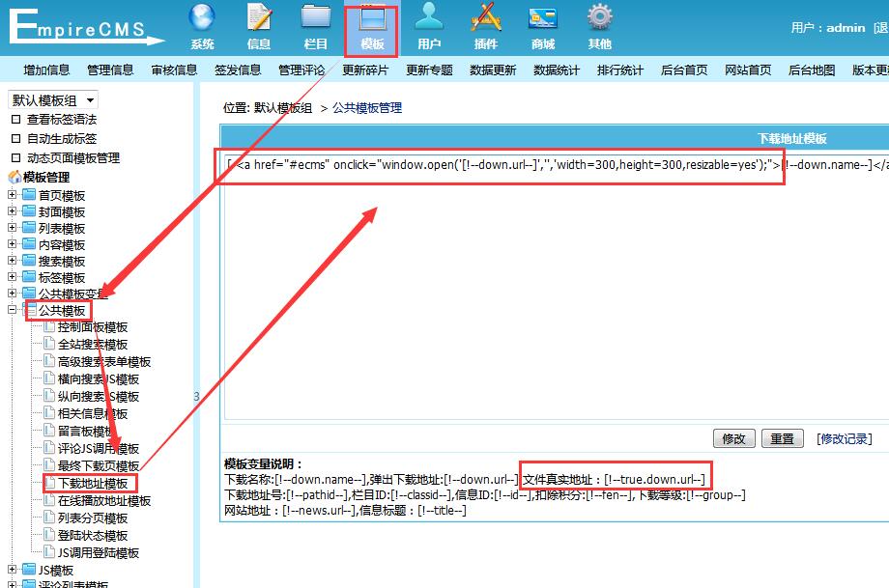Image resolution: width=889 pixels, height=588 pixels.
Task: Expand the 首页模板 tree node
Action: [x=13, y=195]
